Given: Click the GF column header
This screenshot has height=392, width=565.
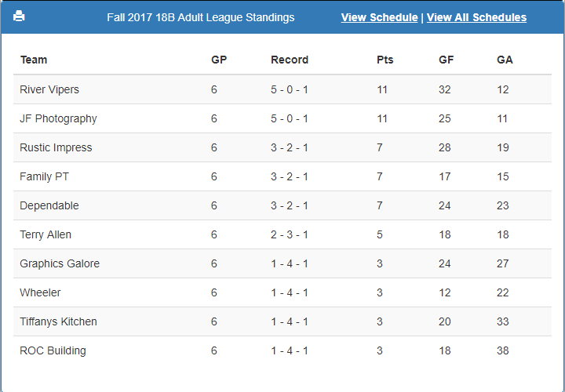Looking at the screenshot, I should tap(446, 60).
